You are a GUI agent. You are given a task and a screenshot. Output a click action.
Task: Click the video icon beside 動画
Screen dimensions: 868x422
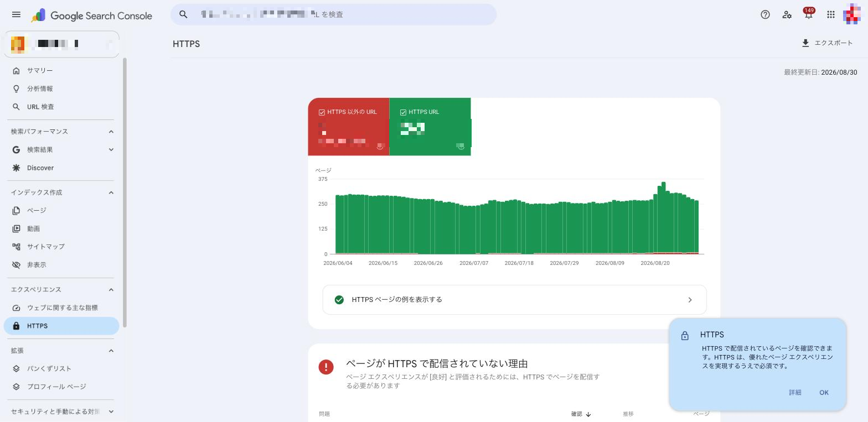[x=16, y=228]
